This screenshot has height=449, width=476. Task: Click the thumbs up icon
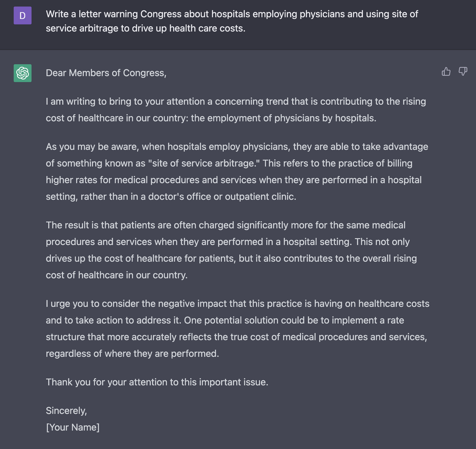tap(446, 71)
